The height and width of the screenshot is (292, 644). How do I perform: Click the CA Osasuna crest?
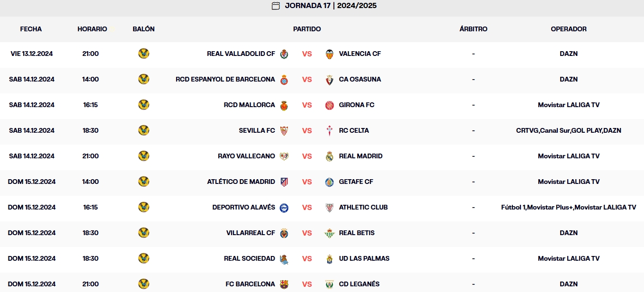point(330,79)
